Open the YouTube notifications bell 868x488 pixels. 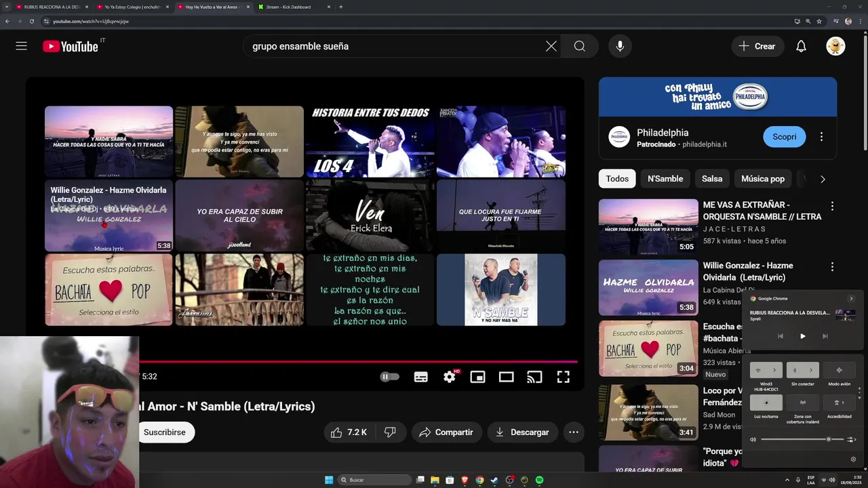point(801,46)
